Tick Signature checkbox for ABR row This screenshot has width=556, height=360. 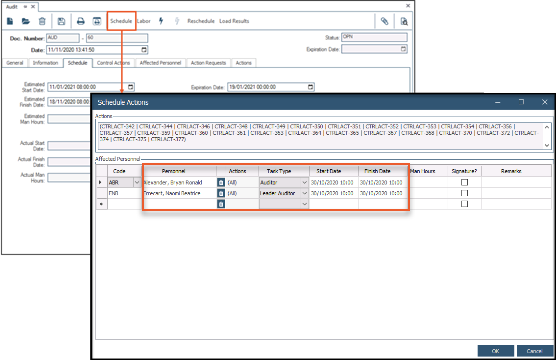pyautogui.click(x=464, y=182)
